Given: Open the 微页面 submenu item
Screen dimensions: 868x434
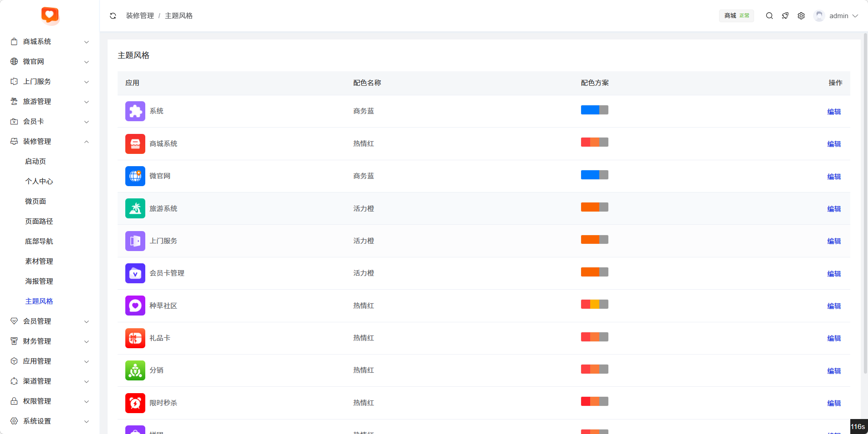Looking at the screenshot, I should (35, 201).
